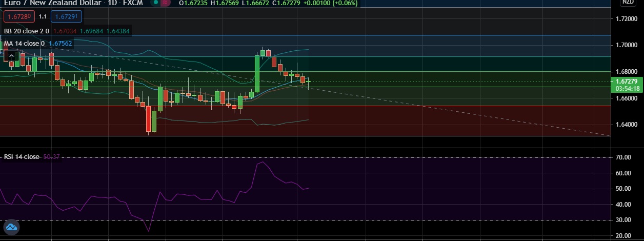This screenshot has width=644, height=241.
Task: Click the TradingView cloud logo icon
Action: 11,227
